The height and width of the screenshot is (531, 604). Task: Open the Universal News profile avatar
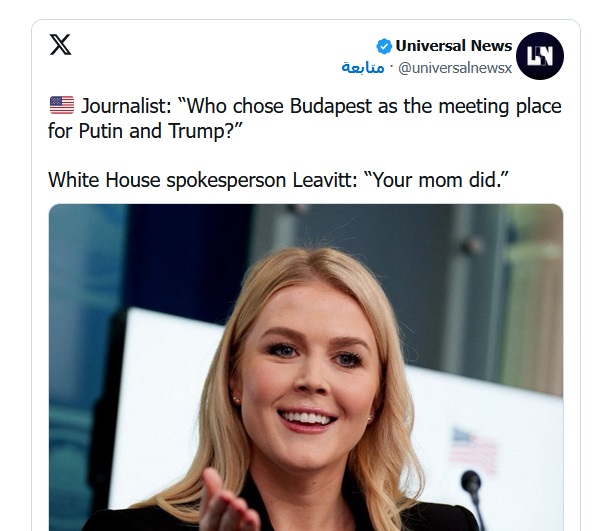click(540, 56)
